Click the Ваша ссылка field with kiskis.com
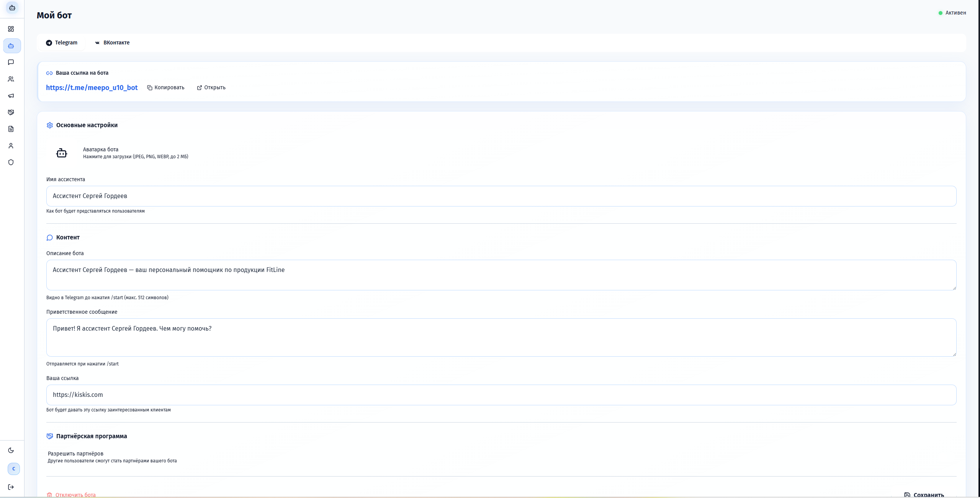The height and width of the screenshot is (498, 980). tap(501, 395)
